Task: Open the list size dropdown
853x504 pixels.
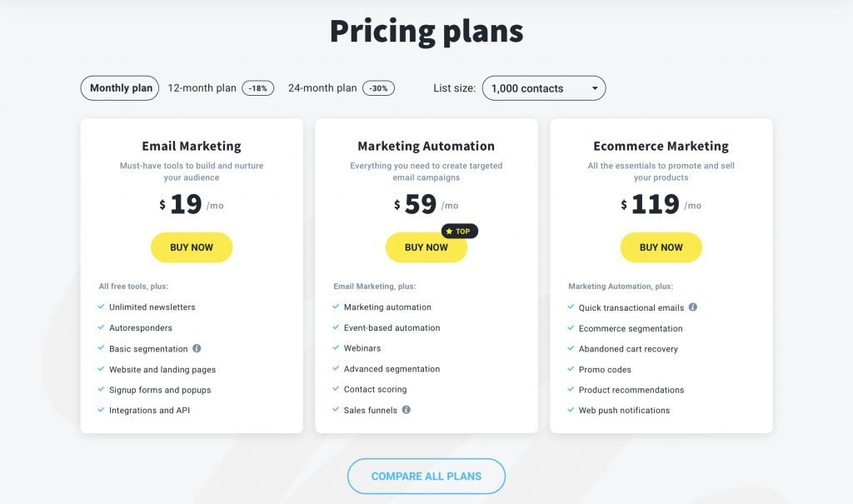Action: pos(543,87)
